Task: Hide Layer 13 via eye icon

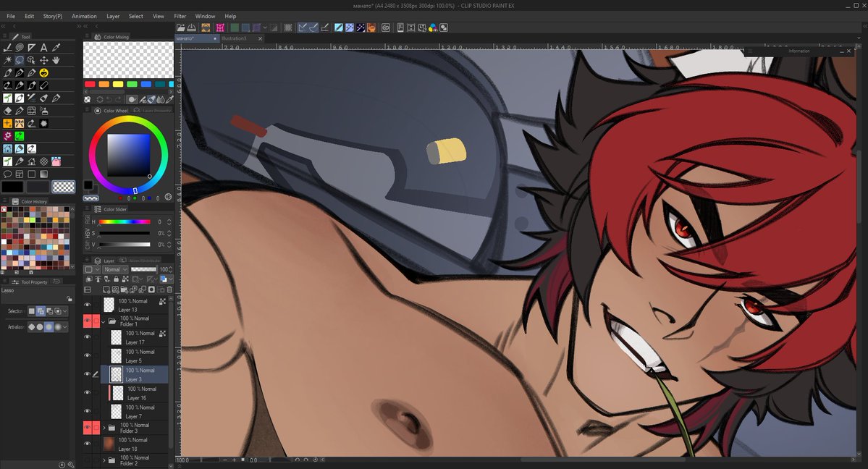Action: point(87,305)
